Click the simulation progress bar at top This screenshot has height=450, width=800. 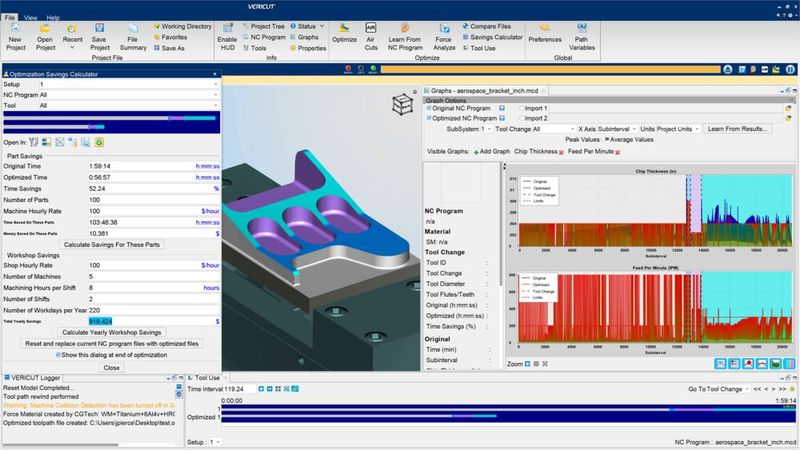(x=551, y=69)
